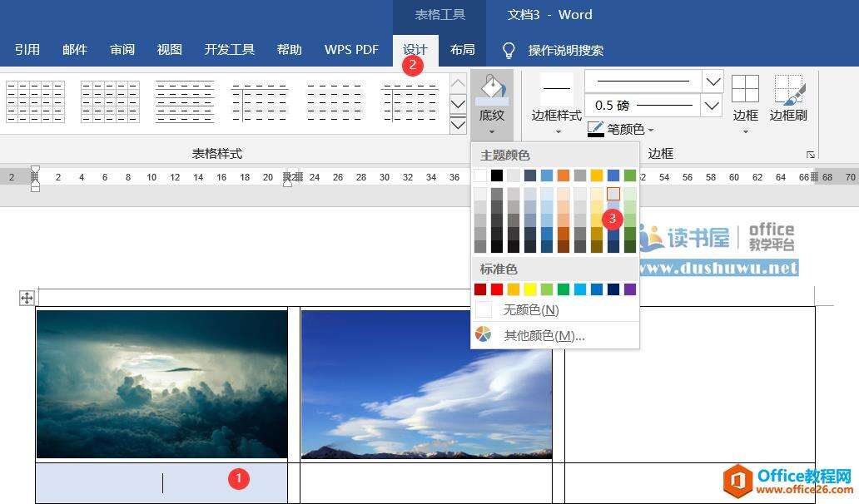
Task: Click the lightbulb Tell Me search icon
Action: (x=509, y=50)
